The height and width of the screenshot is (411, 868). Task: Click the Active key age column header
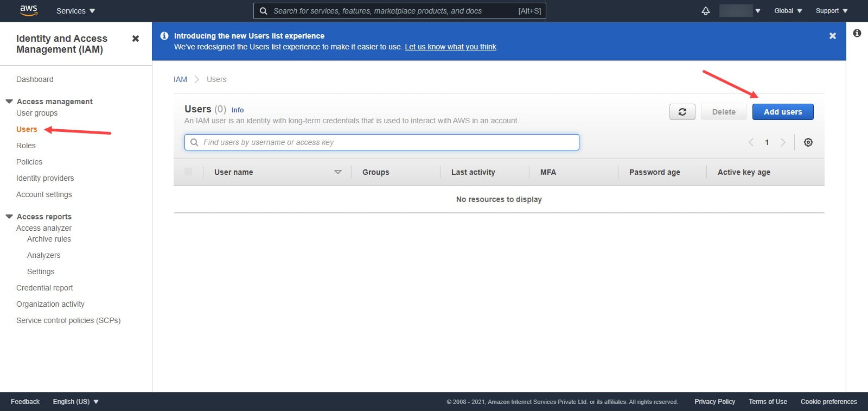point(744,172)
